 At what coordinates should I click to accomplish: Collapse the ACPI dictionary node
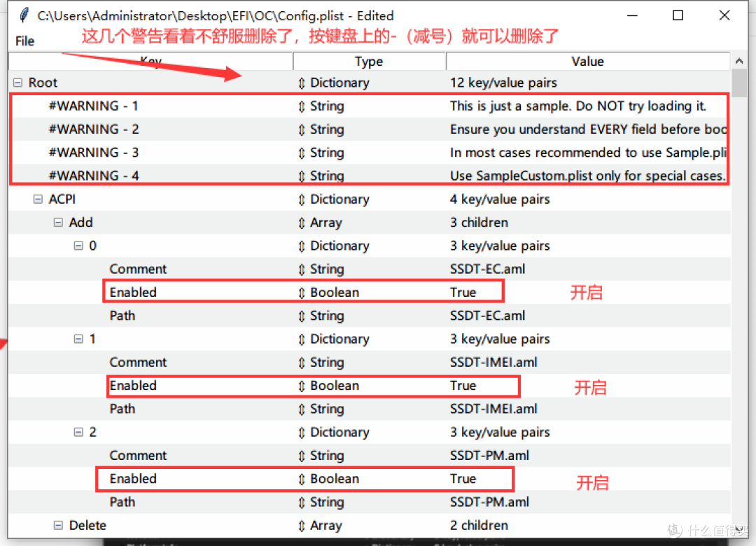point(37,199)
